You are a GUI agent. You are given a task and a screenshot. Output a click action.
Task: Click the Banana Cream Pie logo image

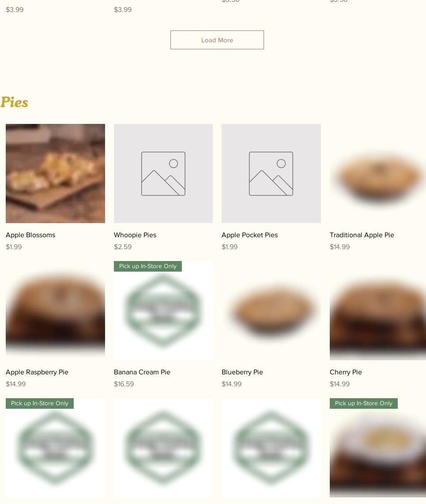(x=163, y=310)
